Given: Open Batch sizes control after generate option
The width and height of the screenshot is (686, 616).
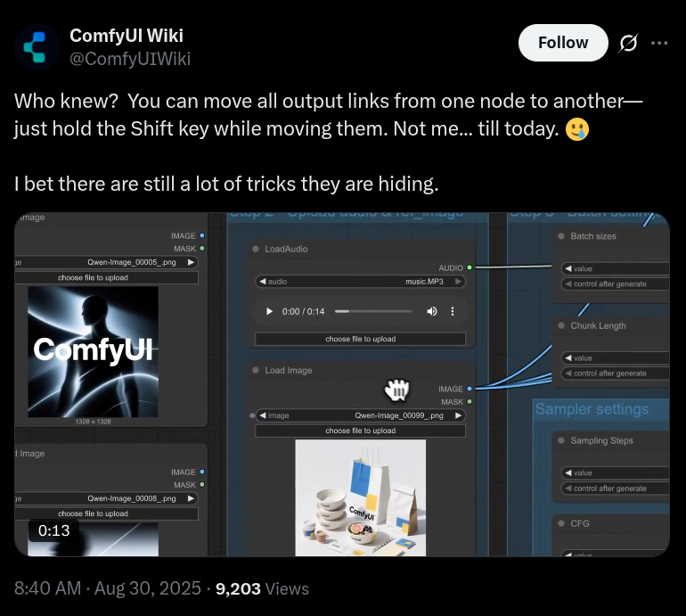Looking at the screenshot, I should [x=616, y=283].
